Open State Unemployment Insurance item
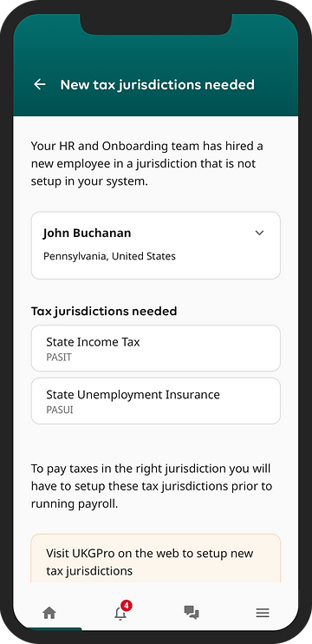This screenshot has height=644, width=312. point(156,401)
